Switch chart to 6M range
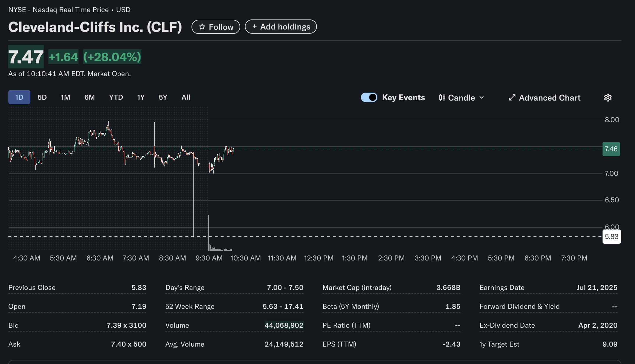The width and height of the screenshot is (635, 364). coord(90,97)
